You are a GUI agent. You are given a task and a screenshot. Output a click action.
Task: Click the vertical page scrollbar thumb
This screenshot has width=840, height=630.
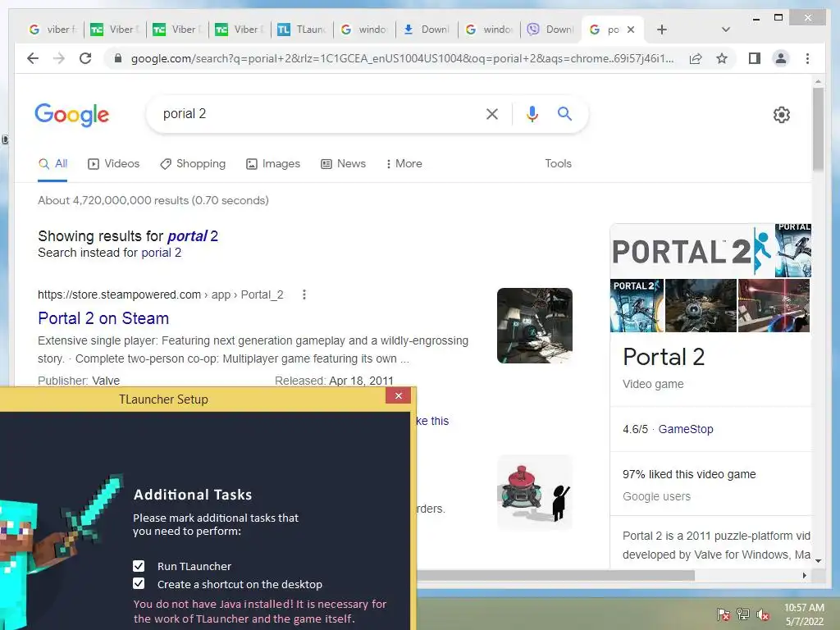tap(818, 129)
